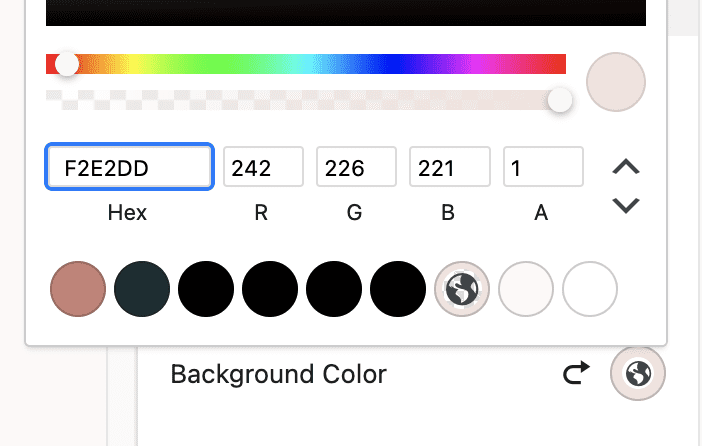Pick the dusty rose saved color swatch

point(78,289)
